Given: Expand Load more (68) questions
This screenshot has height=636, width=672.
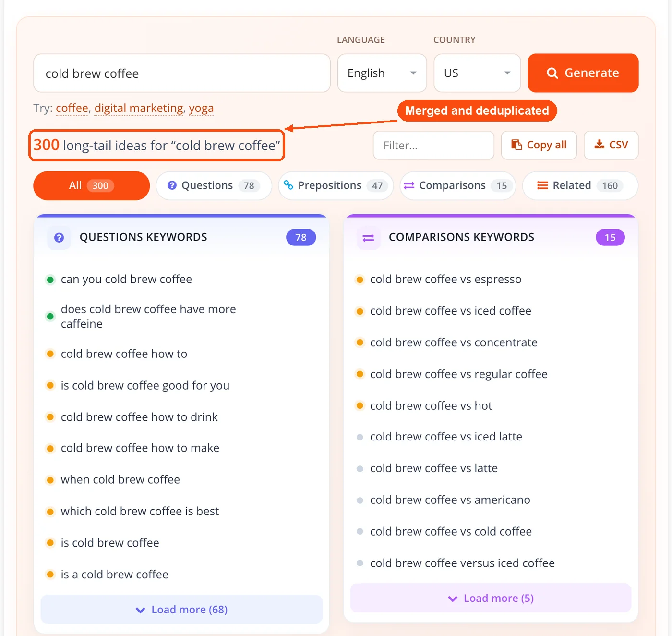Looking at the screenshot, I should click(x=181, y=610).
